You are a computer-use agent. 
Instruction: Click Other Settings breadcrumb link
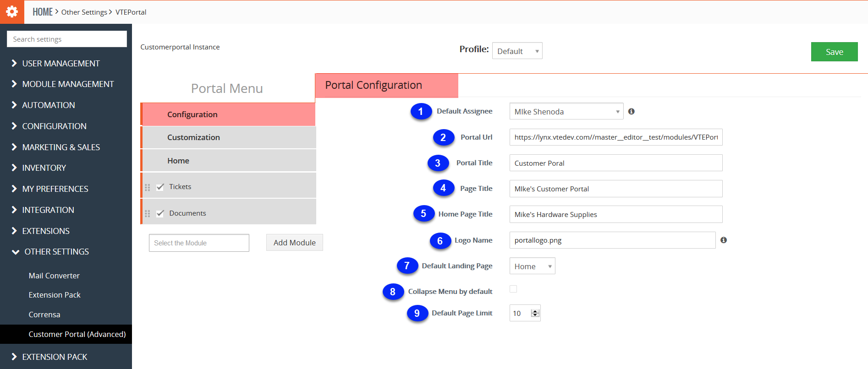(84, 12)
